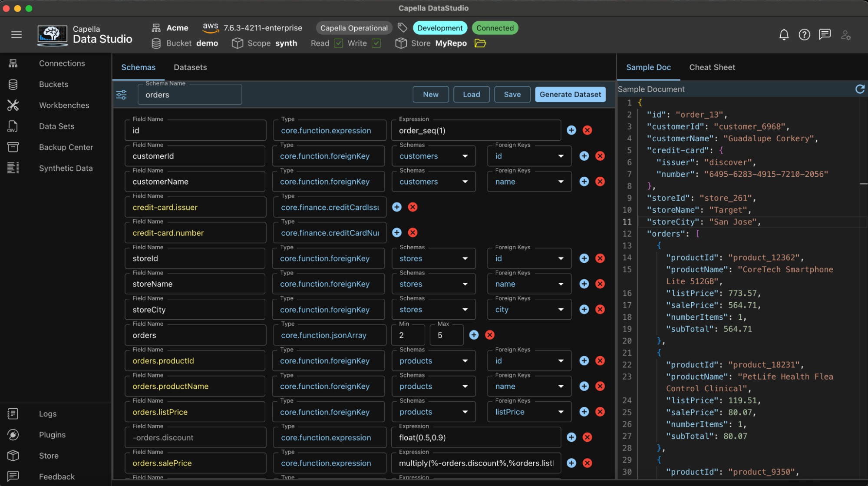Click the Connected status badge

coord(495,28)
